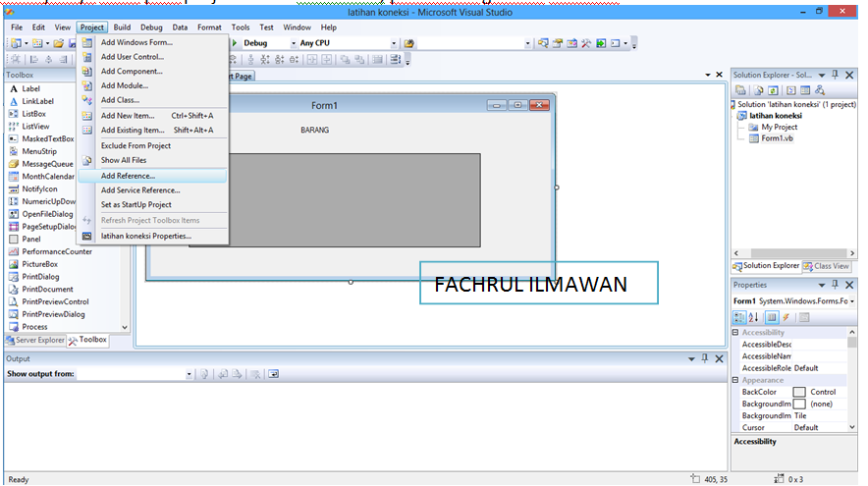Show Events lightning icon in Properties panel
Screen dimensions: 868x486
click(x=787, y=317)
